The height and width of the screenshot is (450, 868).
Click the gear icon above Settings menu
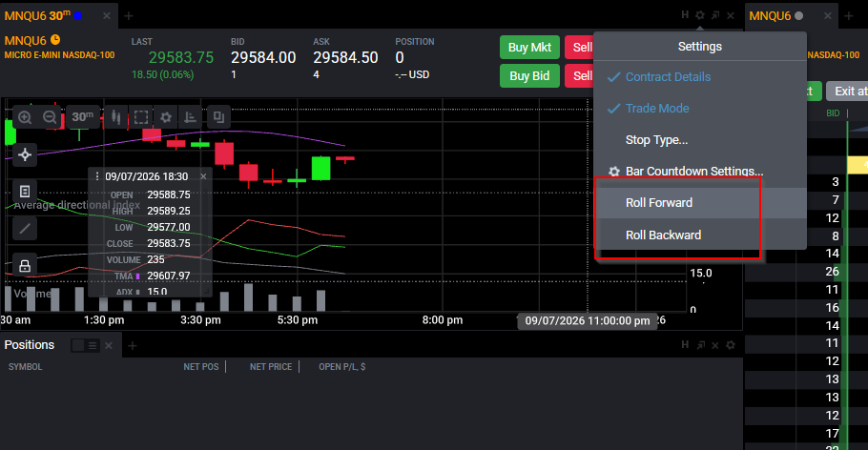(x=700, y=15)
